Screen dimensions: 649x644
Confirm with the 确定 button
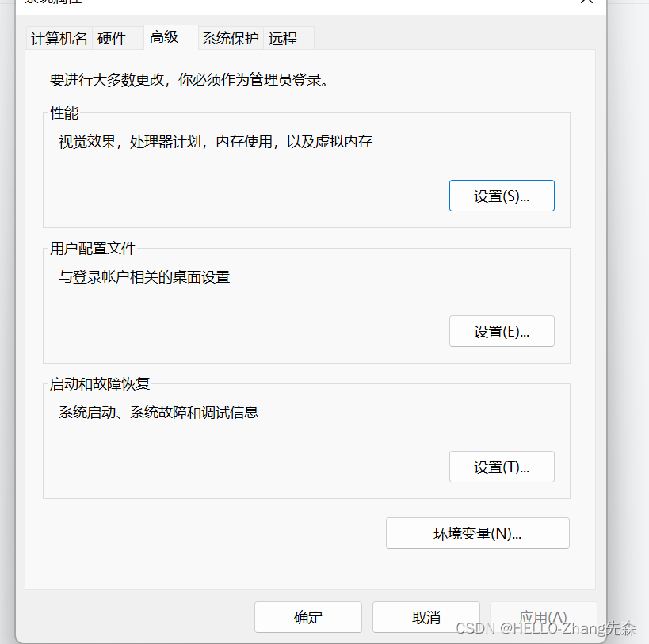pyautogui.click(x=308, y=617)
